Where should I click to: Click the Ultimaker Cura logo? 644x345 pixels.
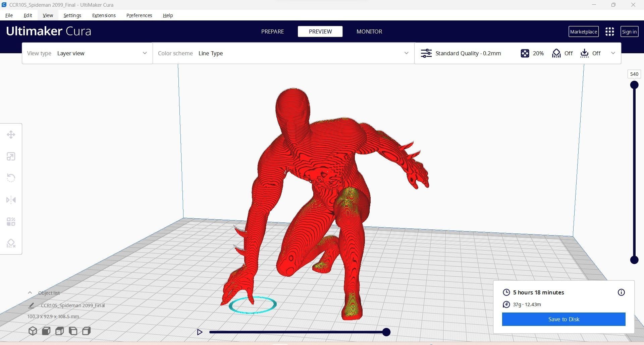[x=49, y=31]
